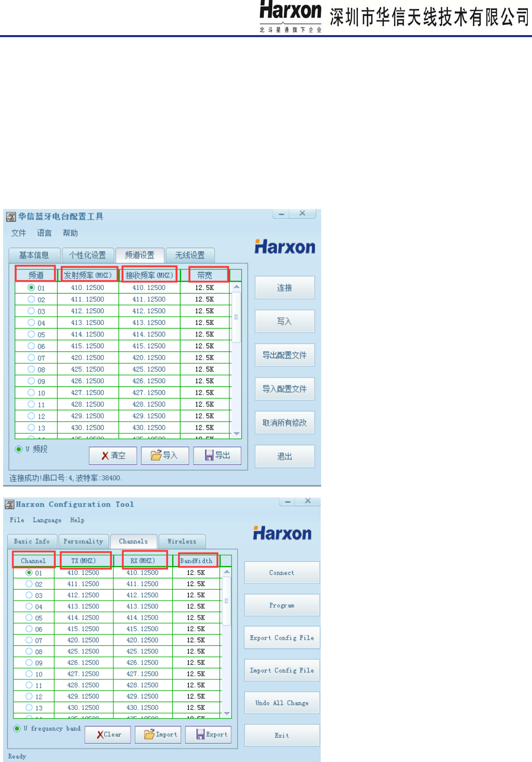Viewport: 532px width, 762px height.
Task: Open the 文件 menu
Action: pos(19,233)
